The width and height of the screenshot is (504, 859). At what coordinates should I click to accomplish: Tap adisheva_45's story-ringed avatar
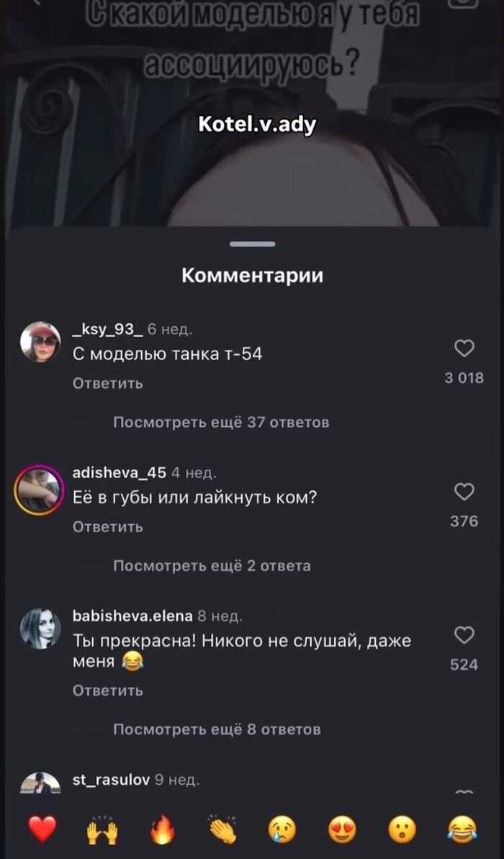[40, 490]
